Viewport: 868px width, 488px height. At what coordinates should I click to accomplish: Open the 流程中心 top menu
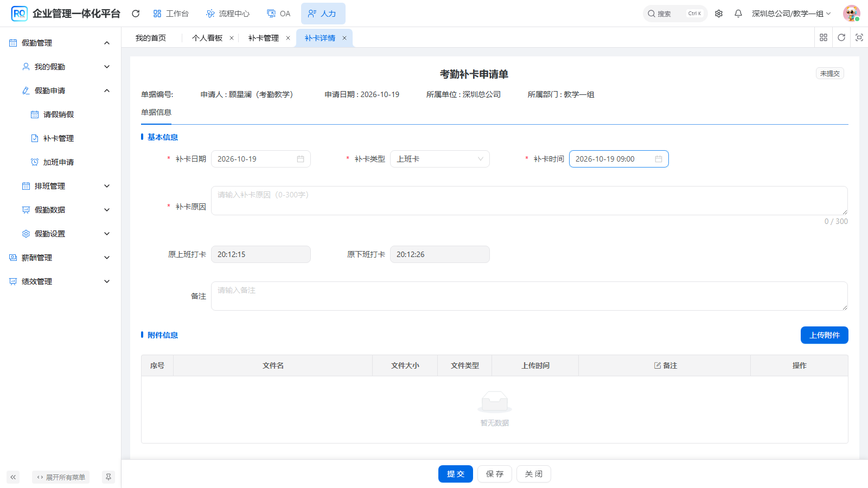pos(228,14)
